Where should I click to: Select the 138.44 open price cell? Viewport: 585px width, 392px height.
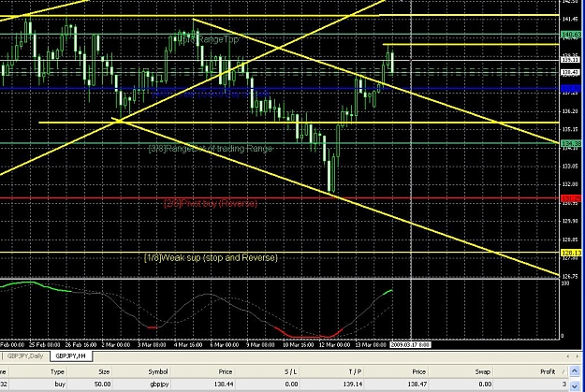click(224, 384)
